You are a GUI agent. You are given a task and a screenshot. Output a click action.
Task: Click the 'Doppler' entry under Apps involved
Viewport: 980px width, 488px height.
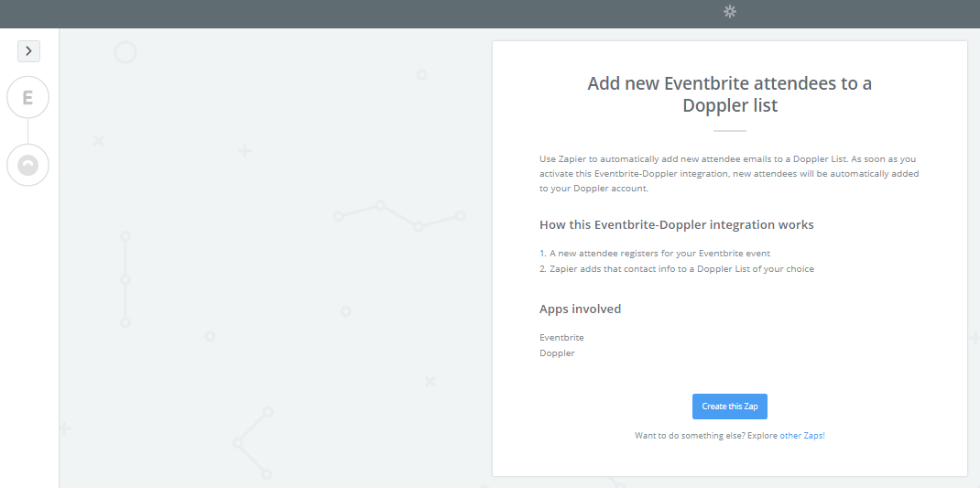click(x=557, y=353)
